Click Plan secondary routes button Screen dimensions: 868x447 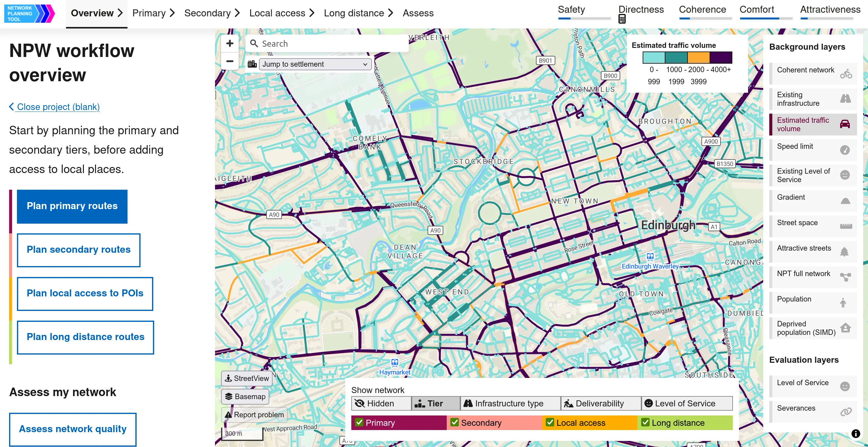point(78,250)
